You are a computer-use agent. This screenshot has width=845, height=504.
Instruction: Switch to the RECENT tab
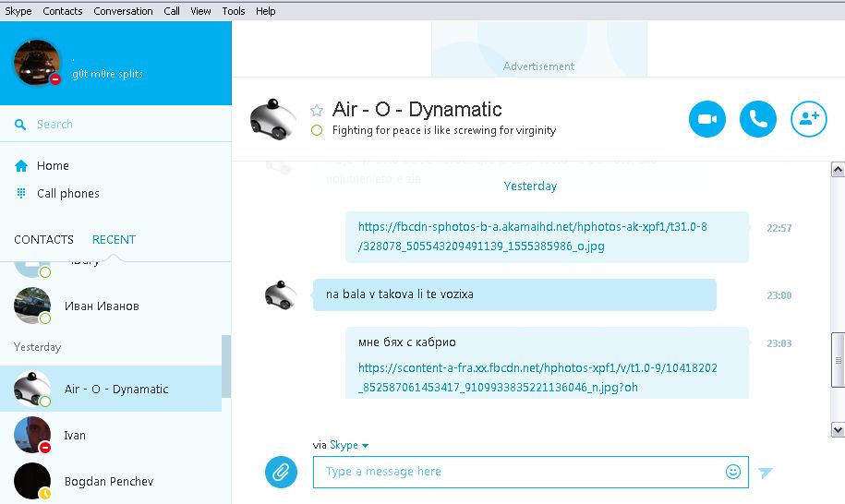pos(114,240)
